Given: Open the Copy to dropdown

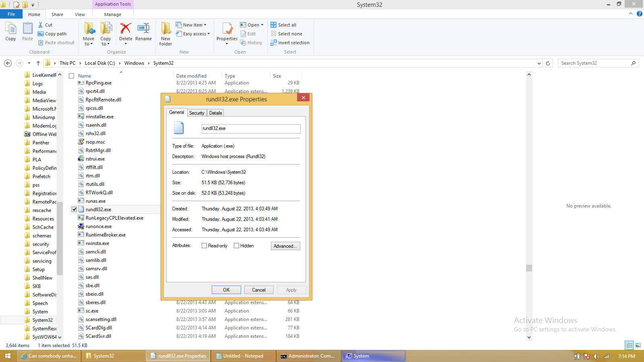Looking at the screenshot, I should [105, 41].
